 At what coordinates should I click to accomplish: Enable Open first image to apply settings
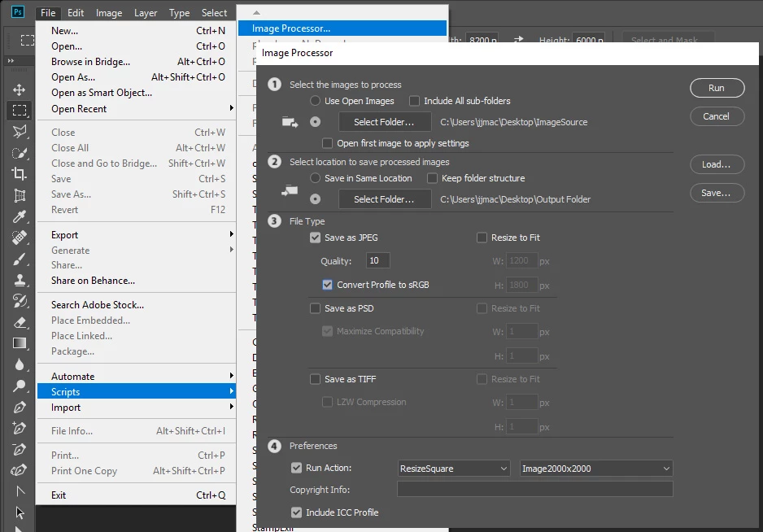[328, 143]
